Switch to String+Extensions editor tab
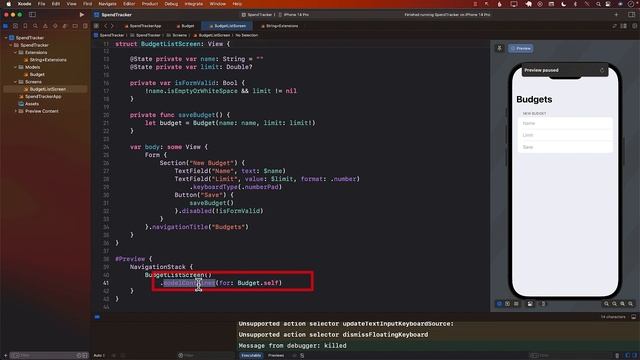This screenshot has height=360, width=640. (x=280, y=26)
